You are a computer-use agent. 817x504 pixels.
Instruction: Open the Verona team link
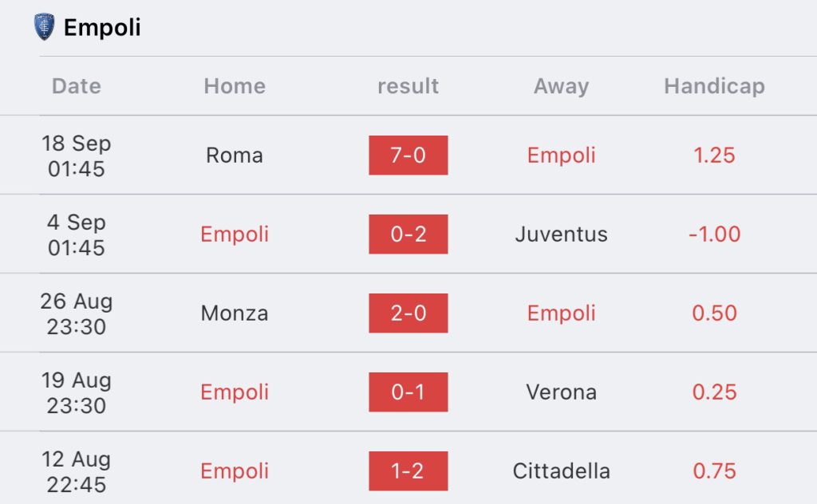point(561,392)
